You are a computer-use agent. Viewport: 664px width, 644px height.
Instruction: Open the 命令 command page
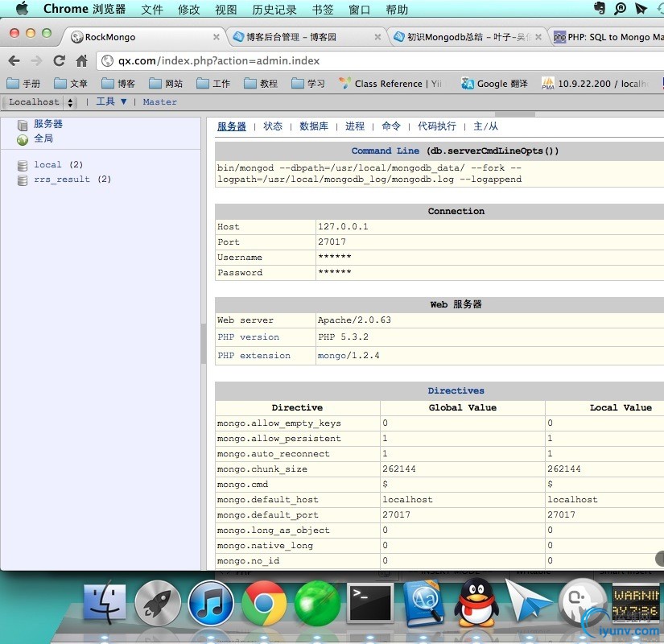[x=391, y=126]
